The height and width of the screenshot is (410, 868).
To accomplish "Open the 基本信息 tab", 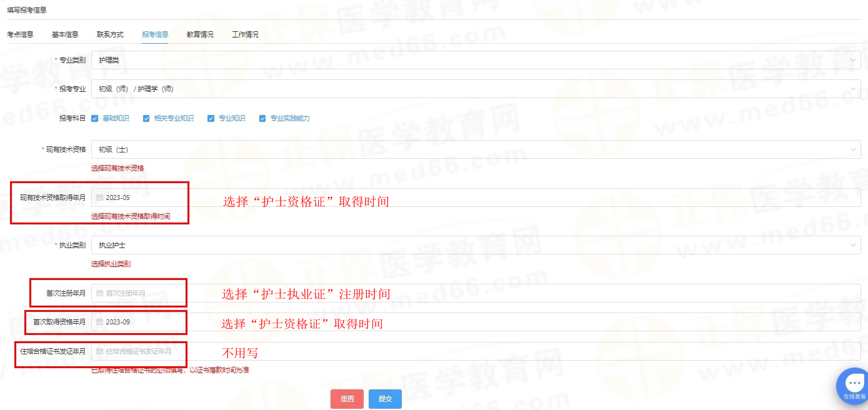I will click(x=65, y=34).
